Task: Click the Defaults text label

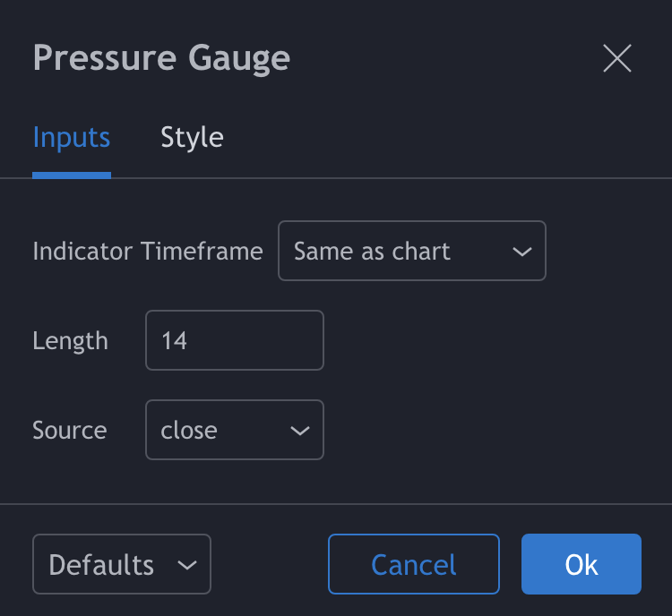Action: point(101,565)
